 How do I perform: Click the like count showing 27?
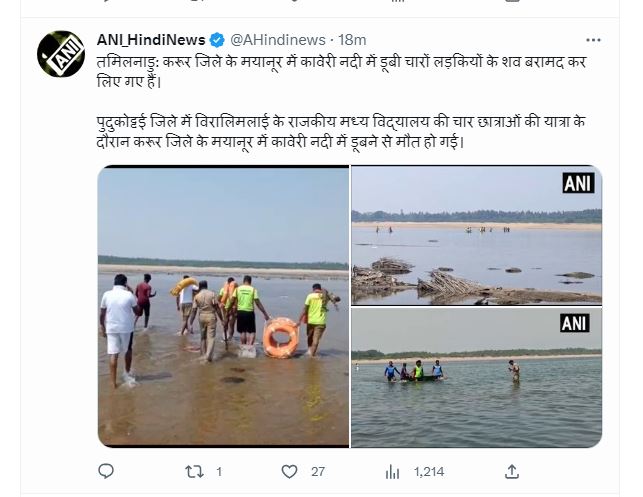318,470
